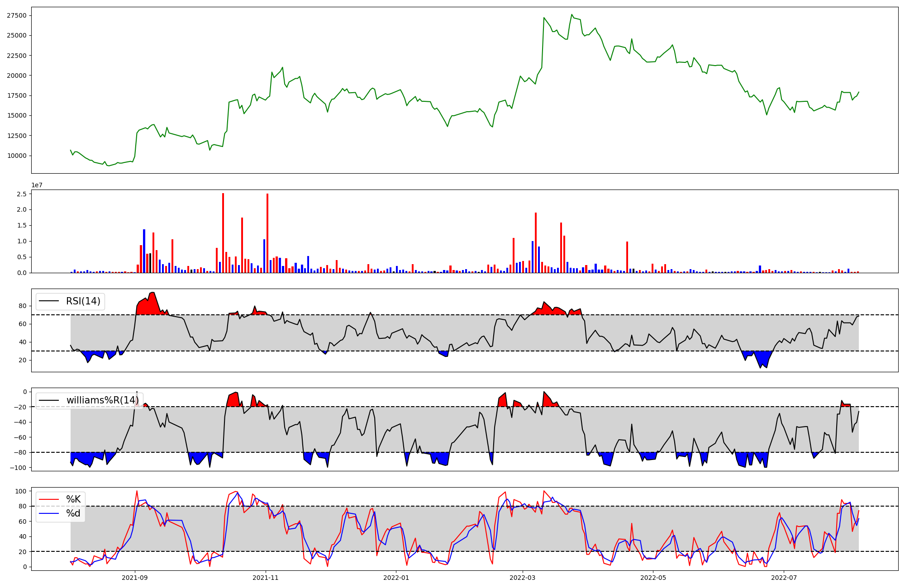Viewport: 905px width, 588px height.
Task: Click the blue %d legend line sample
Action: [x=49, y=513]
